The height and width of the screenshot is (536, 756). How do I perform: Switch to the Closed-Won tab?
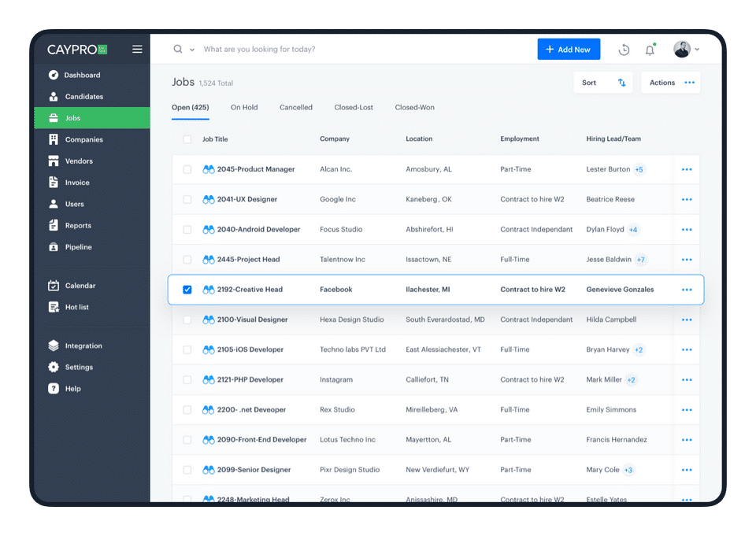coord(415,108)
